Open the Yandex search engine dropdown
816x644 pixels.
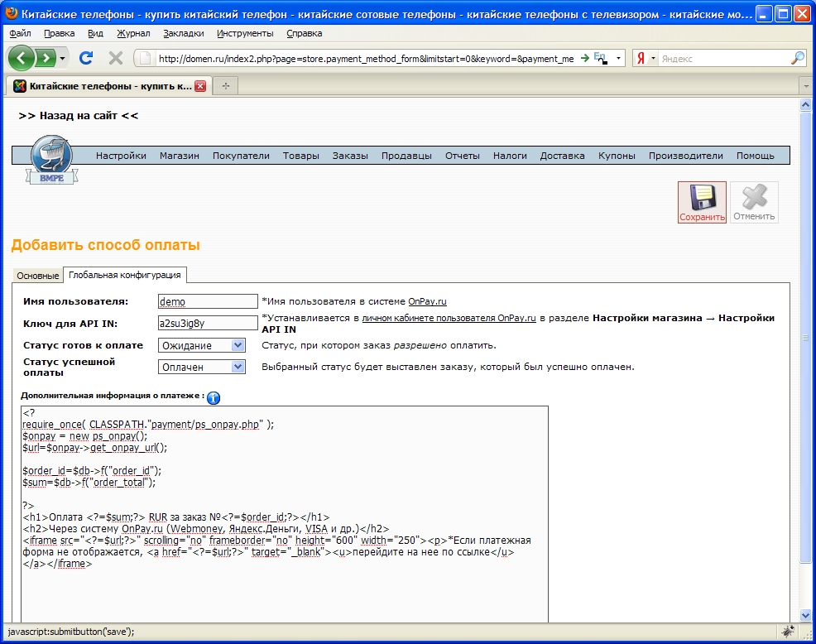pos(646,59)
